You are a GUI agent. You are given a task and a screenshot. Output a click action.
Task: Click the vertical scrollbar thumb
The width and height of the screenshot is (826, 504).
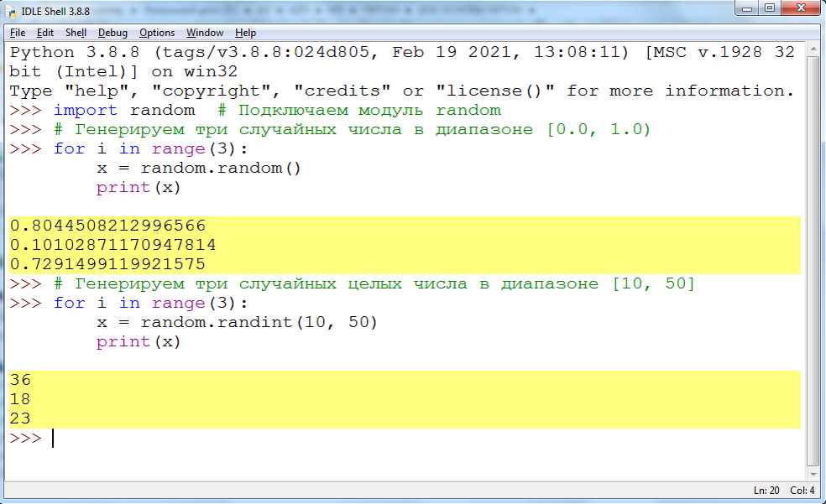pyautogui.click(x=813, y=261)
